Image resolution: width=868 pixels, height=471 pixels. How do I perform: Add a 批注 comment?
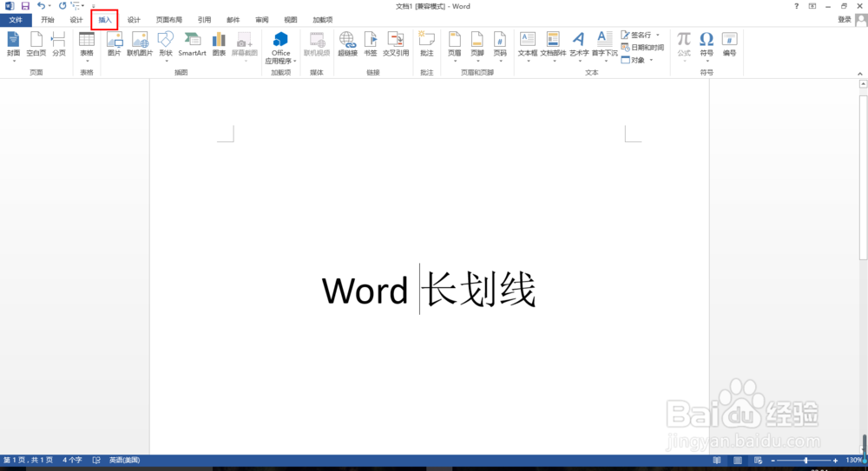[426, 44]
